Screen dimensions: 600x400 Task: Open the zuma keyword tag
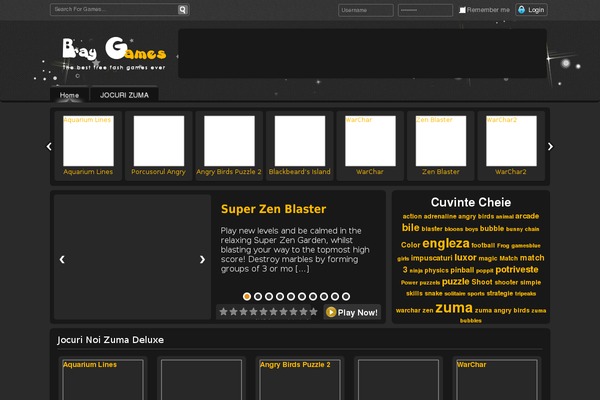pos(454,308)
